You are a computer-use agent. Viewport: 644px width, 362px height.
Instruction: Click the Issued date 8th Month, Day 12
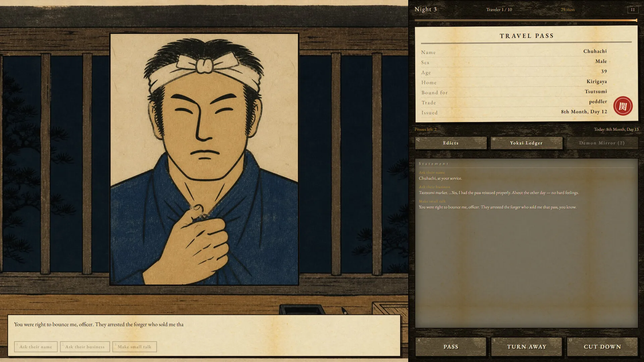coord(584,112)
